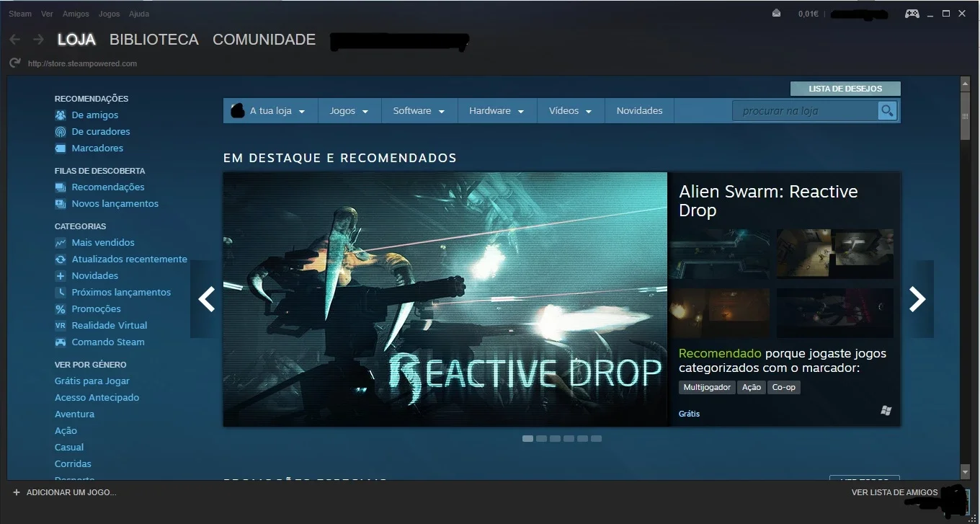Click the Recomendações queue icon
The height and width of the screenshot is (524, 980).
(x=61, y=187)
